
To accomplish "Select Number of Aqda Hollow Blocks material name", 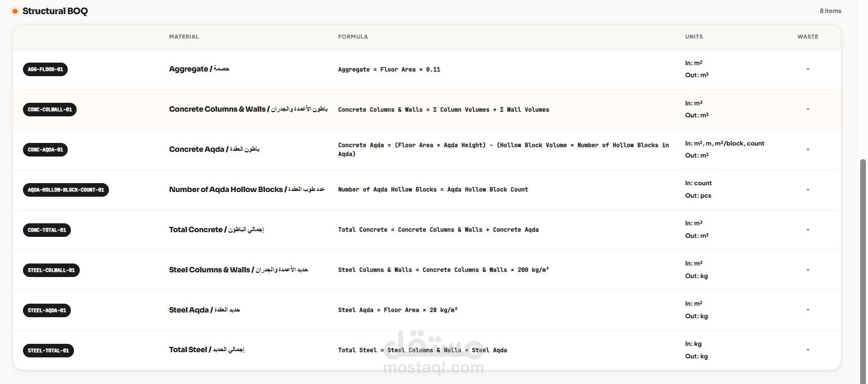I will pos(247,189).
